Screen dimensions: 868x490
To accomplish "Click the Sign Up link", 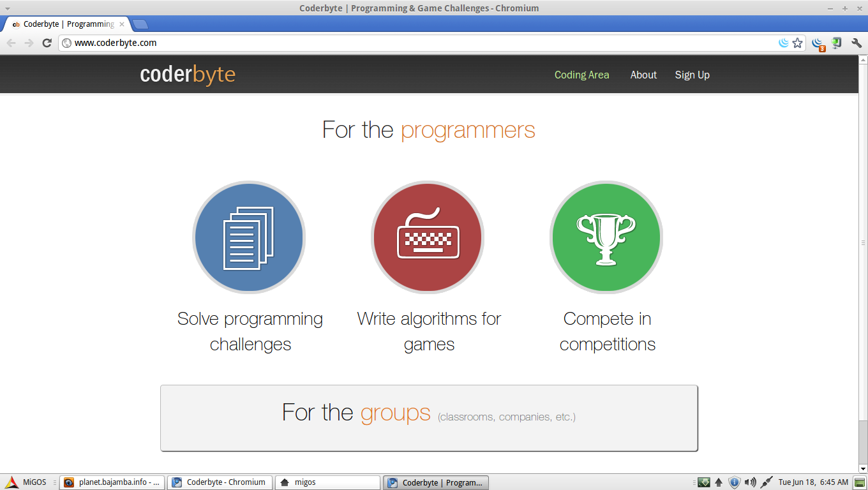I will 692,75.
